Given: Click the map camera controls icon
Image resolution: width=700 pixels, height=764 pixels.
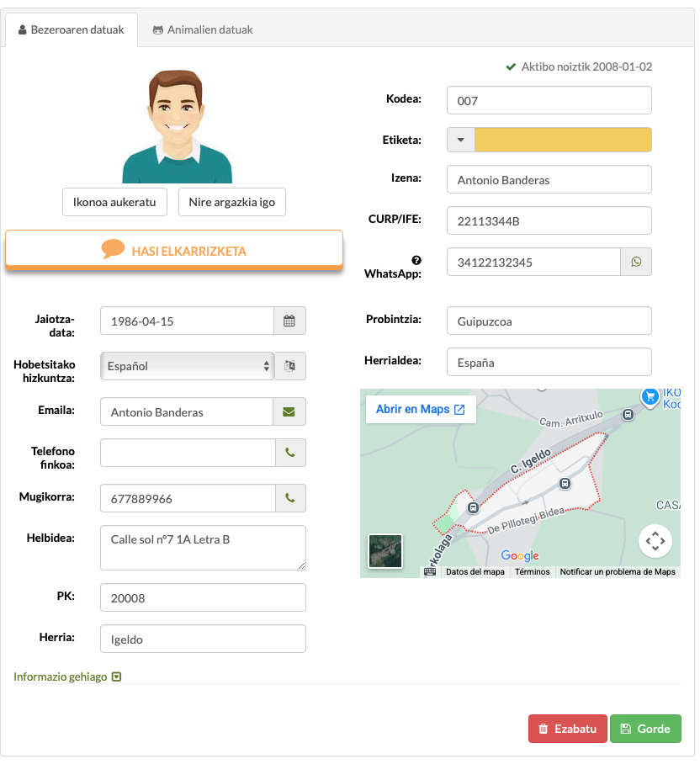Looking at the screenshot, I should pyautogui.click(x=655, y=541).
